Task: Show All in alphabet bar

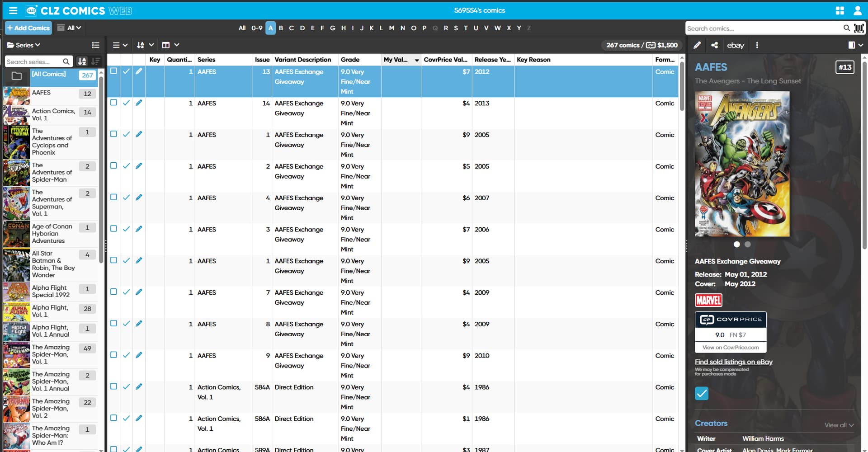Action: [x=242, y=28]
